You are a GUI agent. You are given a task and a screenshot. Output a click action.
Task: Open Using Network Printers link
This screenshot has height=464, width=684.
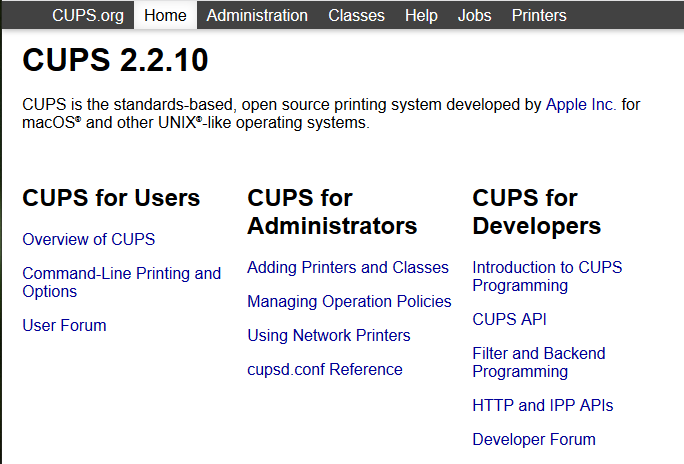pos(329,335)
